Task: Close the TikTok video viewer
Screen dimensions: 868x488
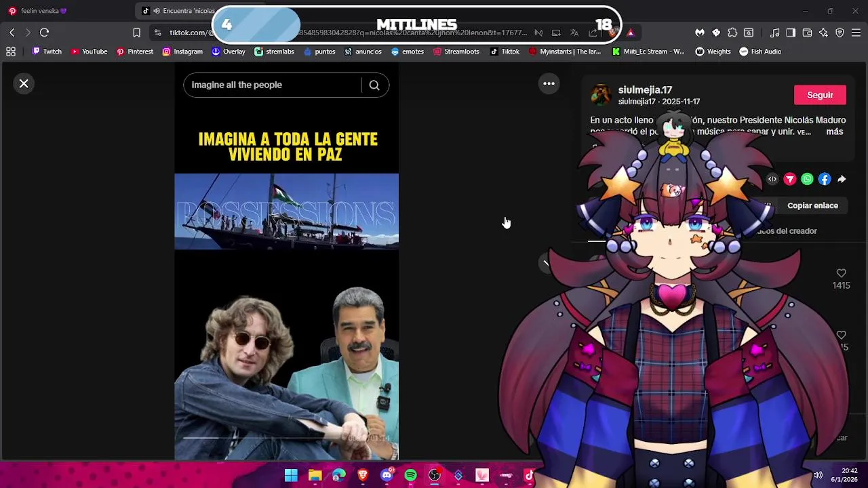Action: 24,84
